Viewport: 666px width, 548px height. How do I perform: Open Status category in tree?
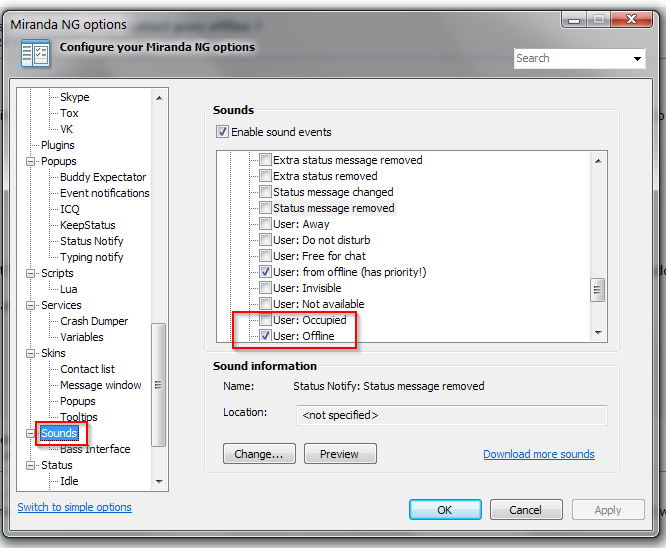pyautogui.click(x=57, y=465)
